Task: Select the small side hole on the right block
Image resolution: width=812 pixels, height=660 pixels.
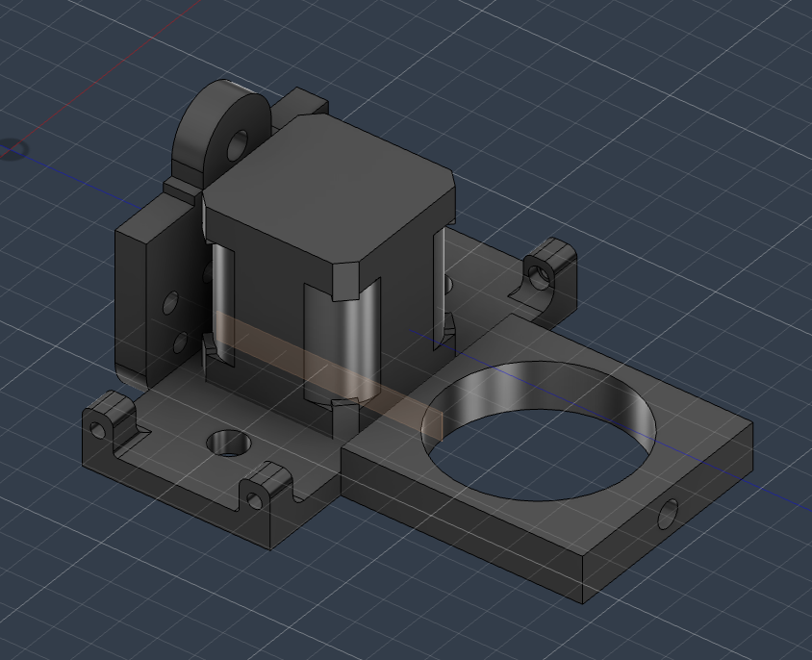Action: [x=668, y=514]
